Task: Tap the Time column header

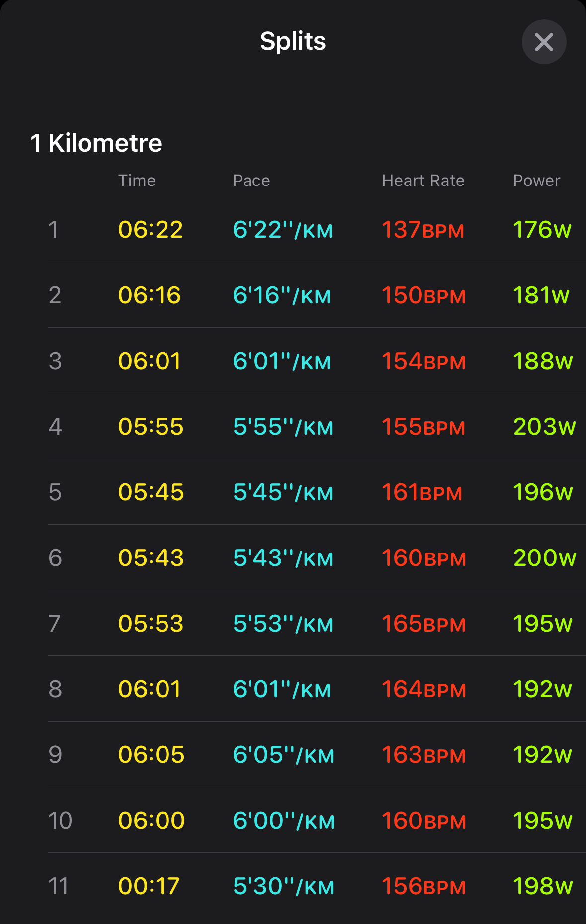Action: pos(137,181)
